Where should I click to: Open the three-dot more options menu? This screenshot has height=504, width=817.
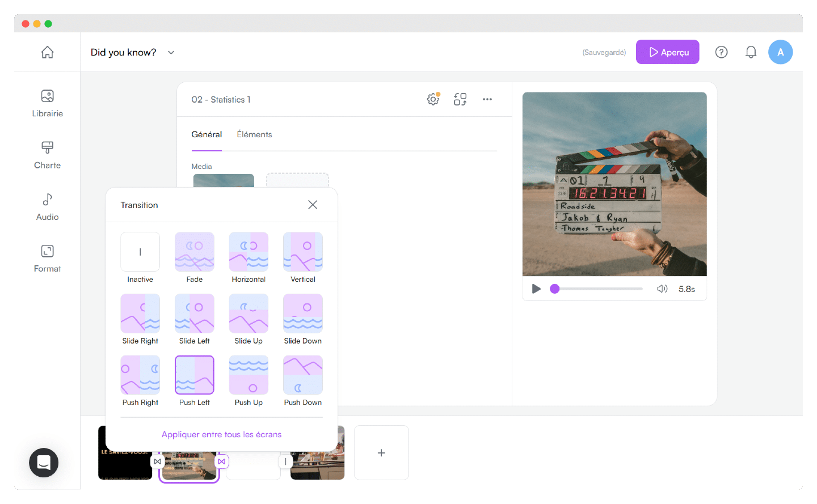tap(487, 99)
